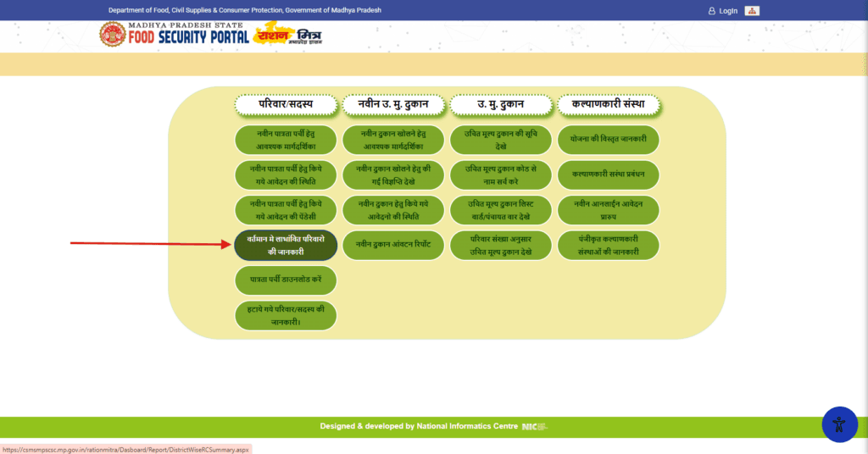Screen dimensions: 868x454
Task: Select the परिवार/सदस्य heading
Action: [286, 104]
